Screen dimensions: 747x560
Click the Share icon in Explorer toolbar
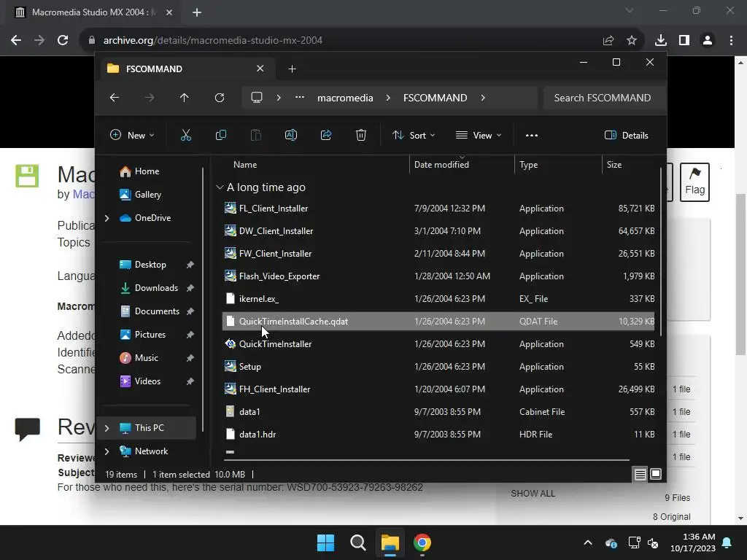pyautogui.click(x=326, y=135)
